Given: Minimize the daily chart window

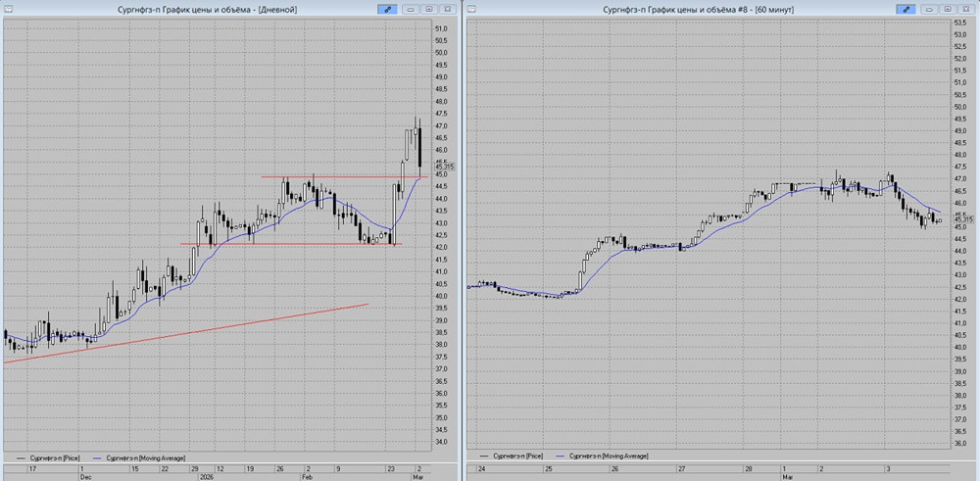Looking at the screenshot, I should (409, 9).
